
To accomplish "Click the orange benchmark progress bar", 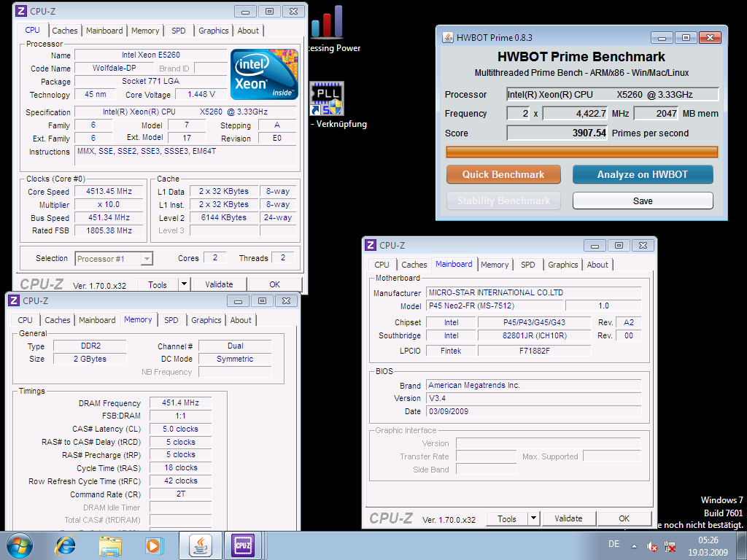I will tap(581, 152).
